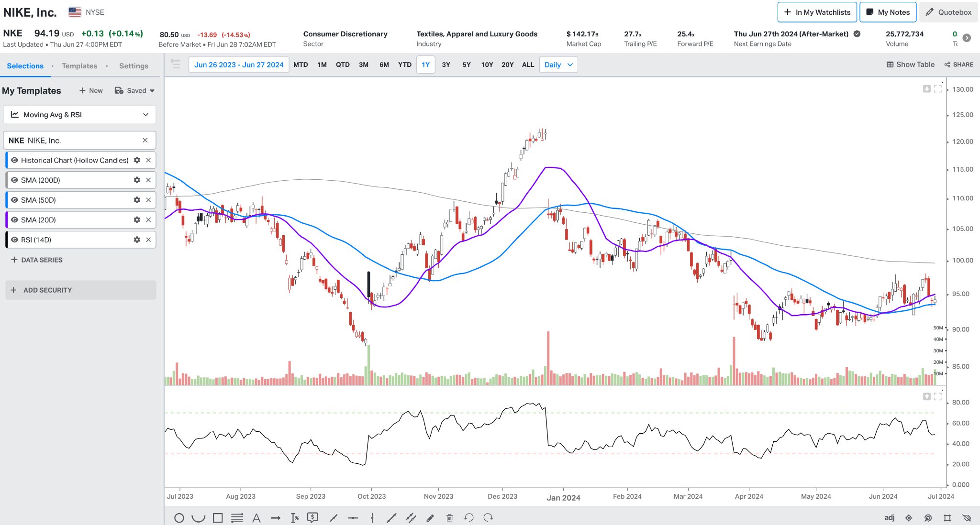This screenshot has width=980, height=525.
Task: Select the dollar price callout tool
Action: 313,517
